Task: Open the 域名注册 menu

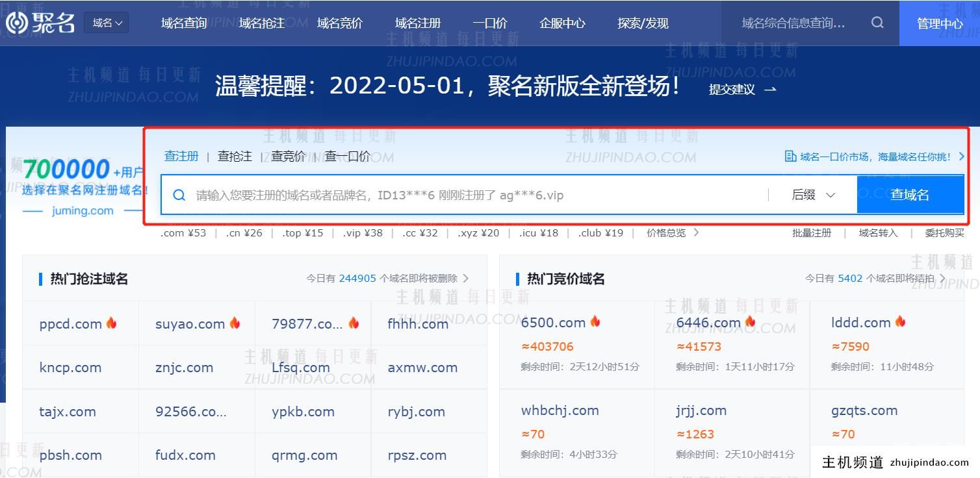Action: point(418,23)
